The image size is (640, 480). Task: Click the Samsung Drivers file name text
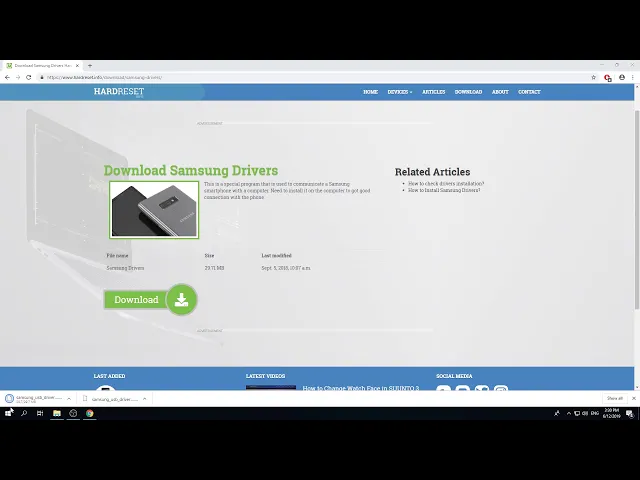[125, 268]
